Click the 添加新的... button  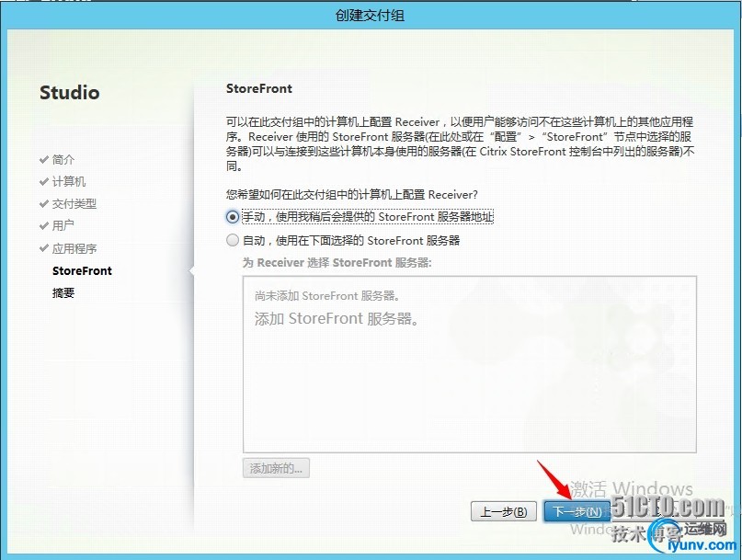[276, 468]
